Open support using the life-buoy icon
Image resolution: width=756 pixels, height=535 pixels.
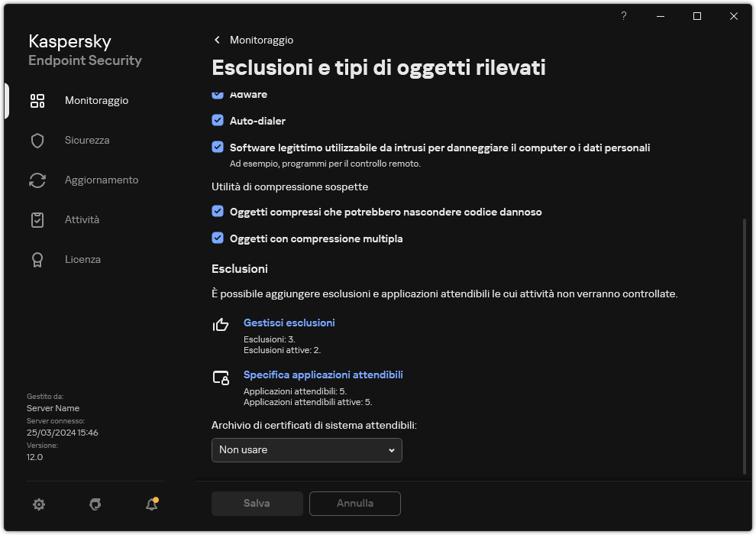(95, 504)
